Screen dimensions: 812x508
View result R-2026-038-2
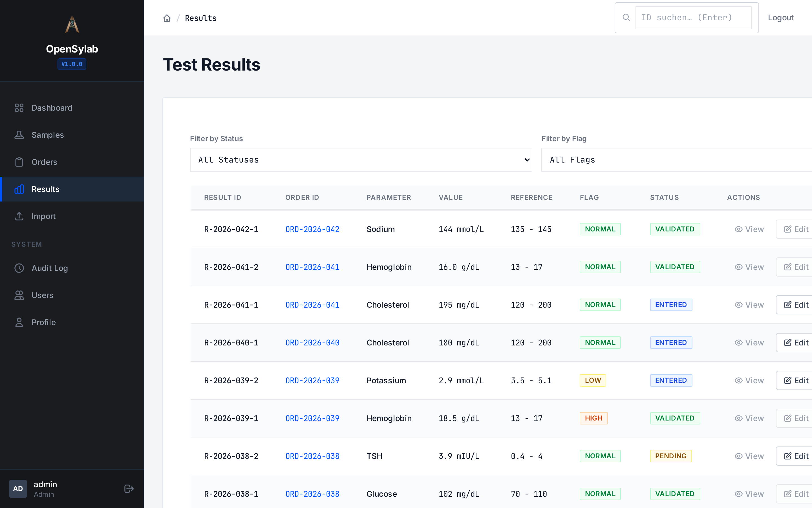tap(749, 456)
